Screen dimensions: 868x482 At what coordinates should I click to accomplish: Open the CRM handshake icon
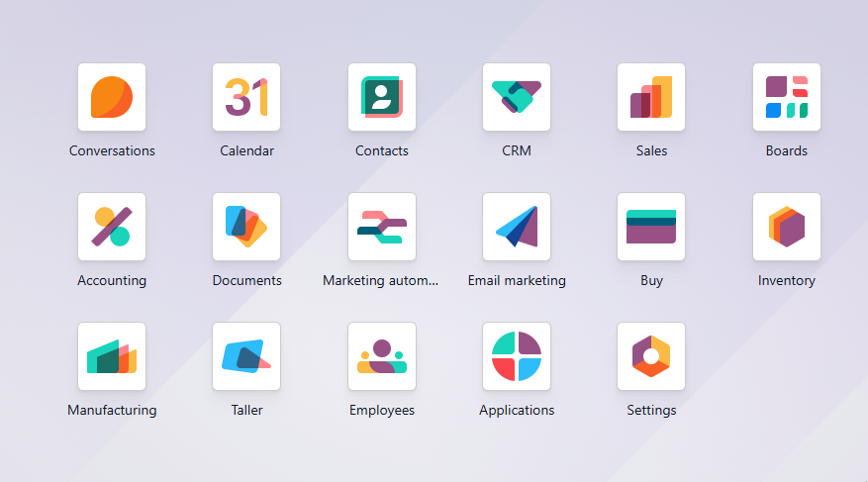tap(517, 97)
